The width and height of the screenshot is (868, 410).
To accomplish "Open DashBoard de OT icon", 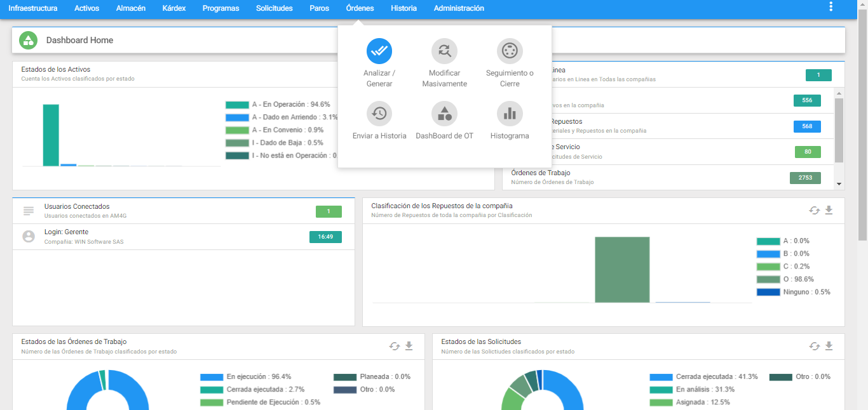I will point(444,114).
